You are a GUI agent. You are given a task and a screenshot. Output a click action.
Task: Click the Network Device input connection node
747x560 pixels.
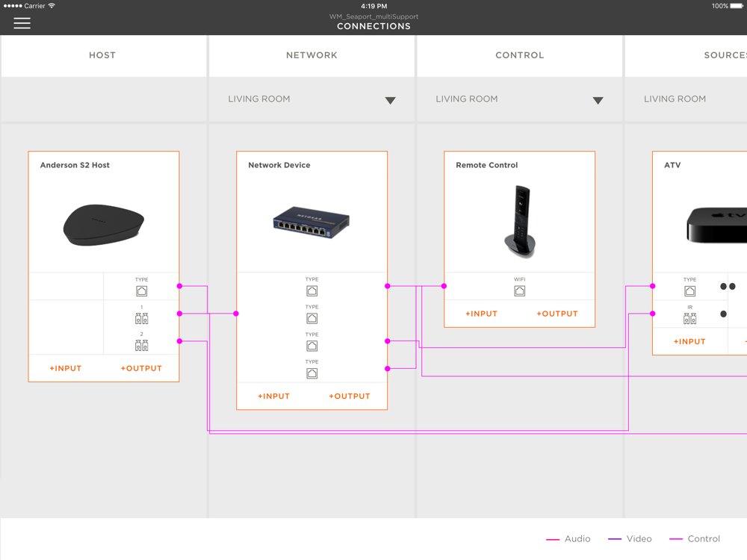click(x=236, y=314)
